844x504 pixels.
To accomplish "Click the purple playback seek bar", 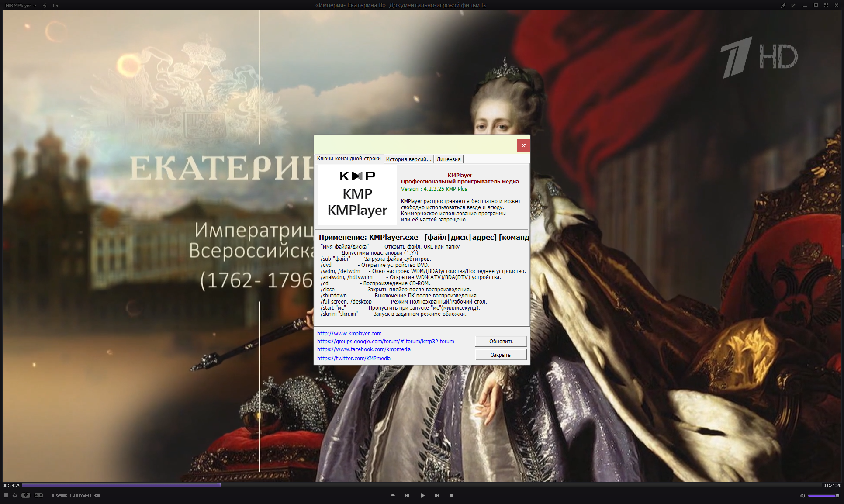I will [x=121, y=485].
